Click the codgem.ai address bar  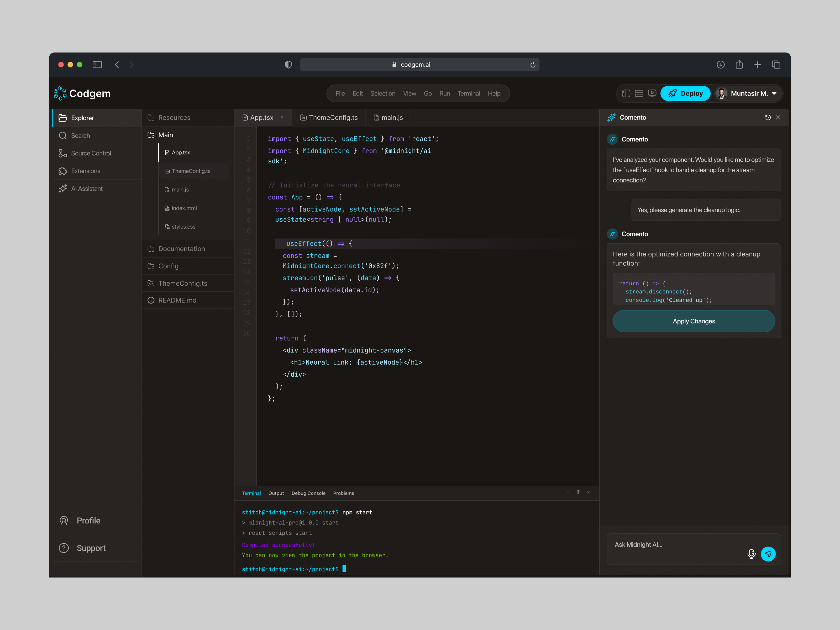tap(420, 65)
